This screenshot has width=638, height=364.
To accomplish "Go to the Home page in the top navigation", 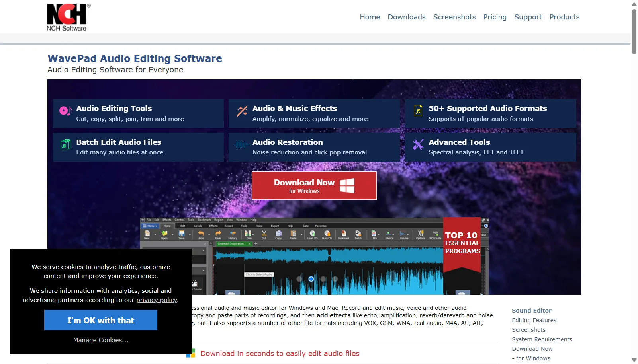I will point(370,17).
